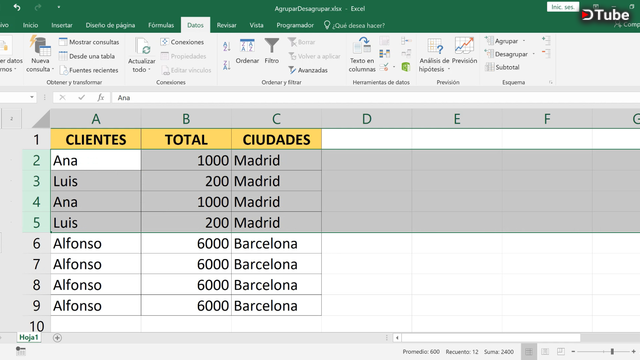
Task: Click the zoom out minus button
Action: coord(573,351)
